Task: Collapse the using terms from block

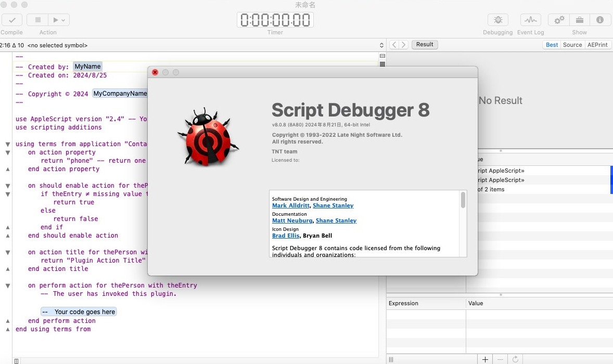Action: tap(7, 144)
